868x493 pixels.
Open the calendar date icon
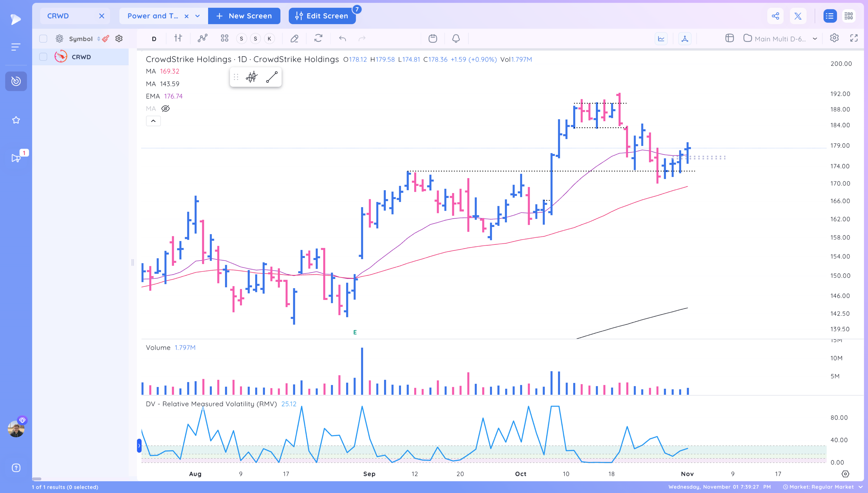pyautogui.click(x=433, y=38)
